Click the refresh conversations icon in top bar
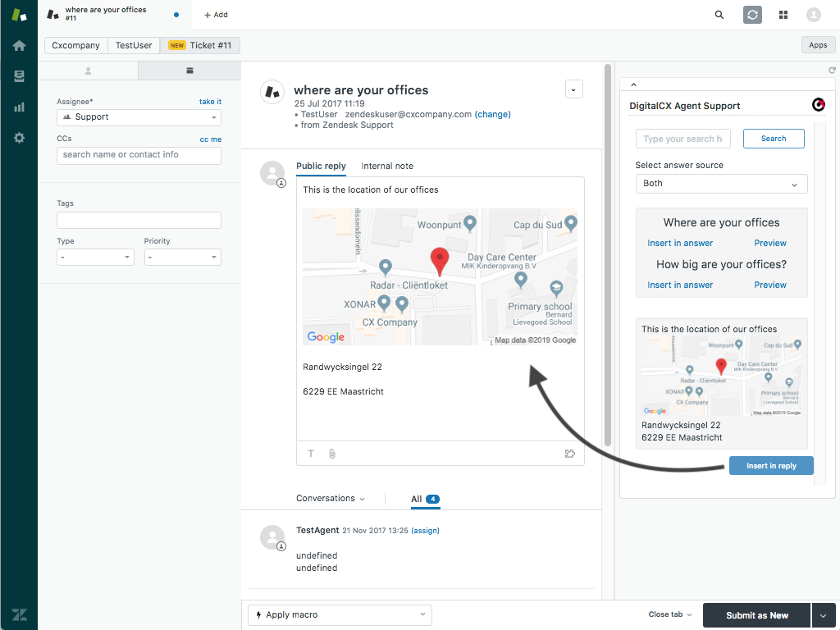 (752, 15)
